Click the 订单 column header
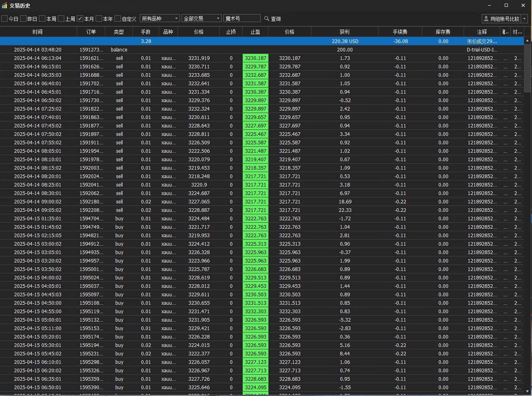This screenshot has height=396, width=532. coord(91,32)
